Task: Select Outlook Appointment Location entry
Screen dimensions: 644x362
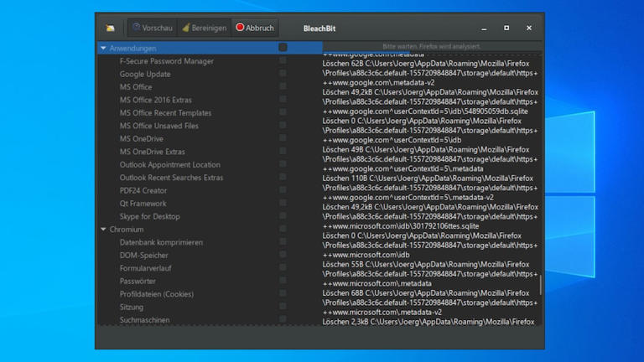Action: point(170,164)
